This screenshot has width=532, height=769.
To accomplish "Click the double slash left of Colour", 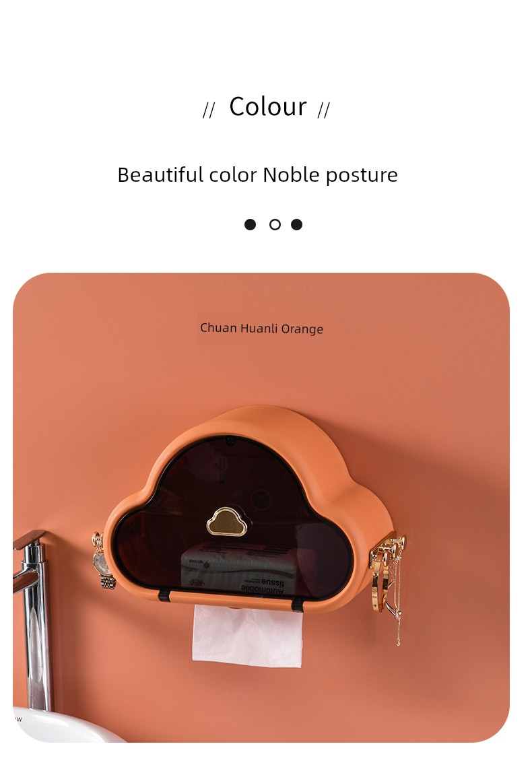I will [209, 110].
